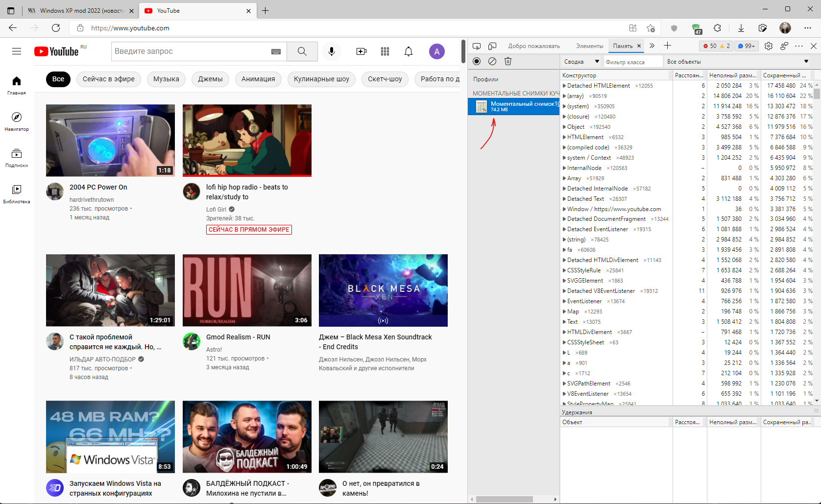Open the Сводка view dropdown
The height and width of the screenshot is (504, 821).
[x=581, y=62]
